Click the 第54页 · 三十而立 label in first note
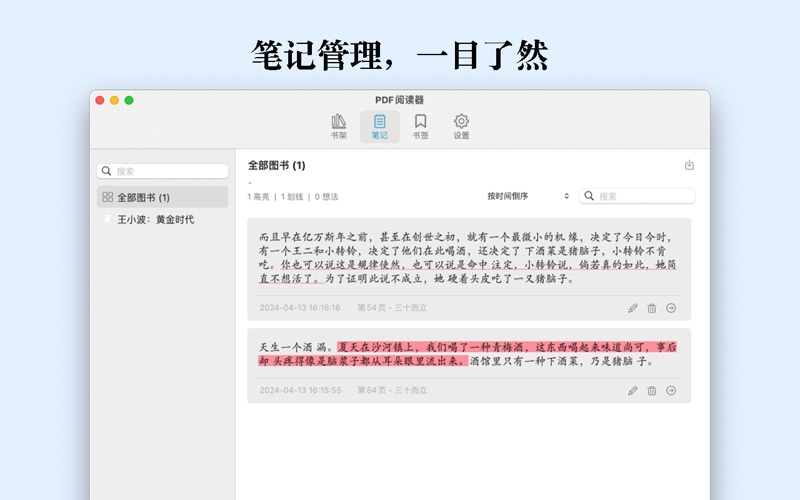 click(392, 308)
